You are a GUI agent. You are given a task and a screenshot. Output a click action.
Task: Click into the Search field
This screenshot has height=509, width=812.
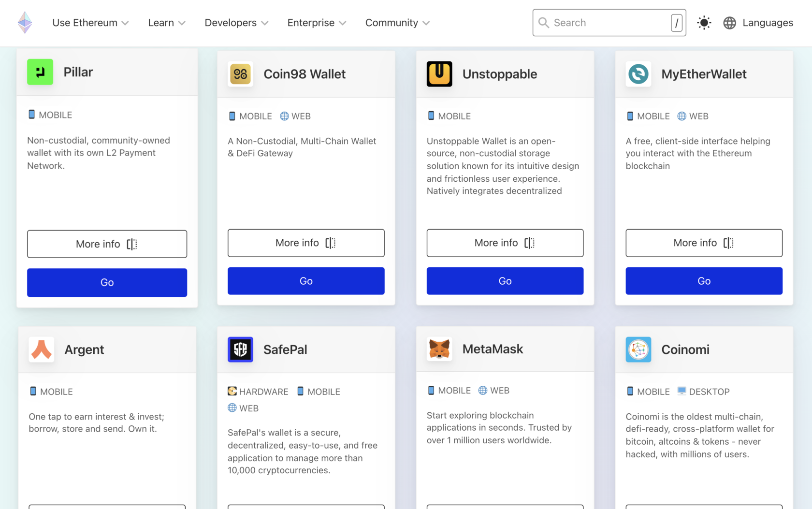tap(609, 23)
